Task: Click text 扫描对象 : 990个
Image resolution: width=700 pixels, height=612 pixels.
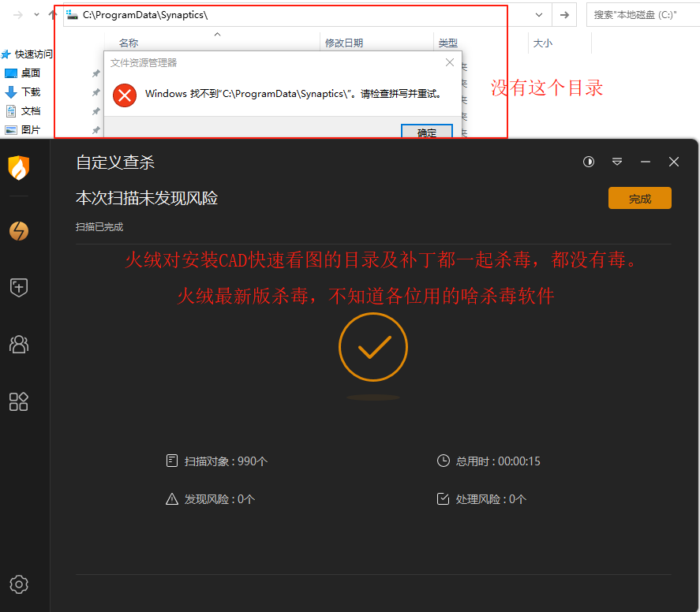Action: 226,461
